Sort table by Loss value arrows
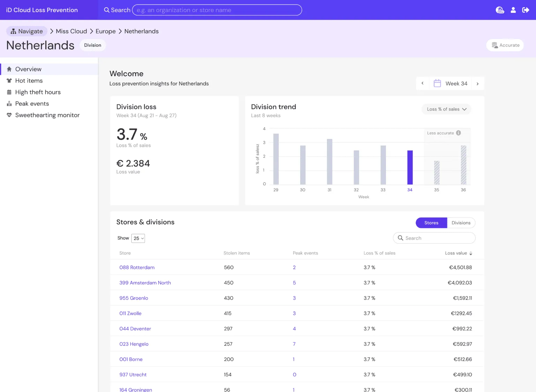 471,253
